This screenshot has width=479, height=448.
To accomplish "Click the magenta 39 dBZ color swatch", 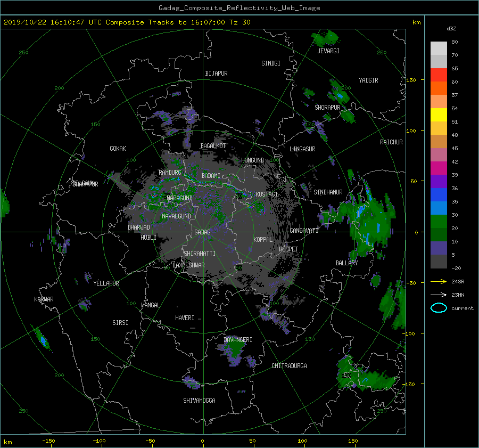I will tap(439, 168).
